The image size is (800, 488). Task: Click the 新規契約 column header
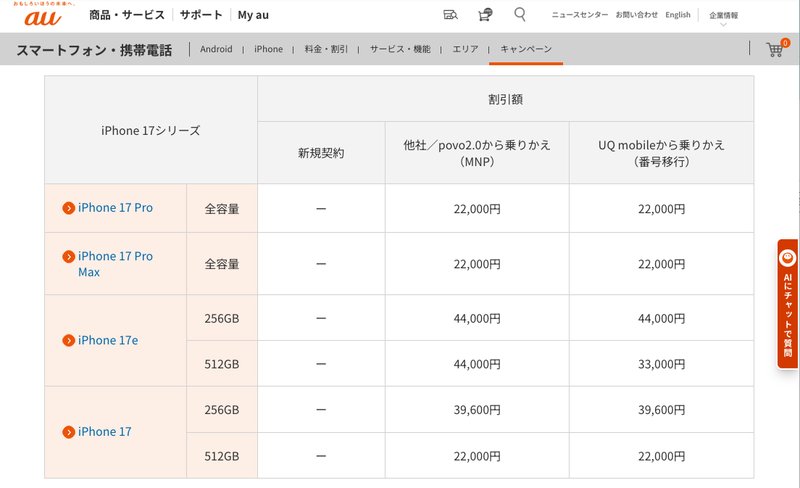(321, 153)
